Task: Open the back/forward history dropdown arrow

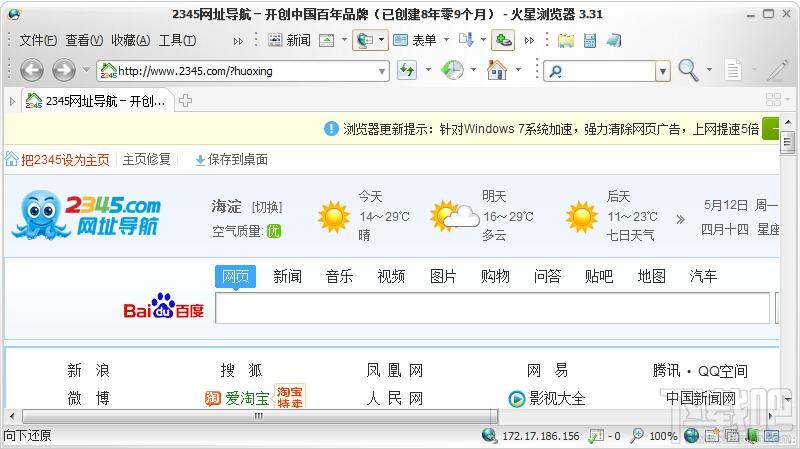Action: coord(86,69)
